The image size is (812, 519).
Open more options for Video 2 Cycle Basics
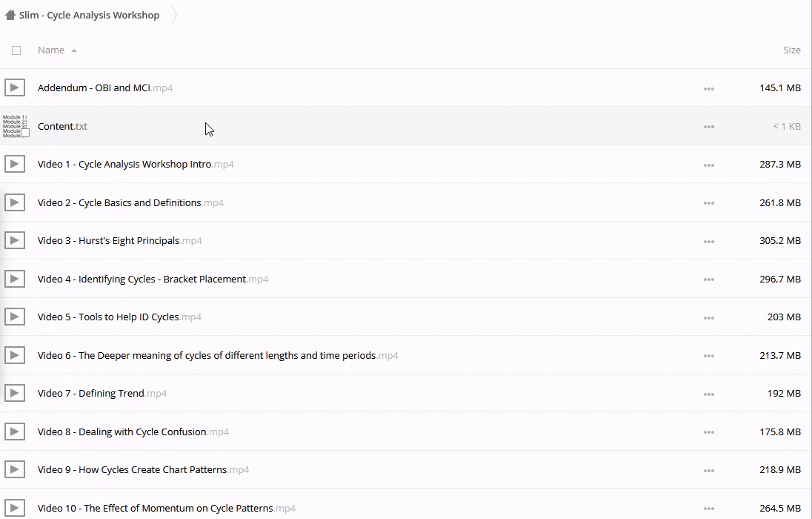[x=709, y=203]
